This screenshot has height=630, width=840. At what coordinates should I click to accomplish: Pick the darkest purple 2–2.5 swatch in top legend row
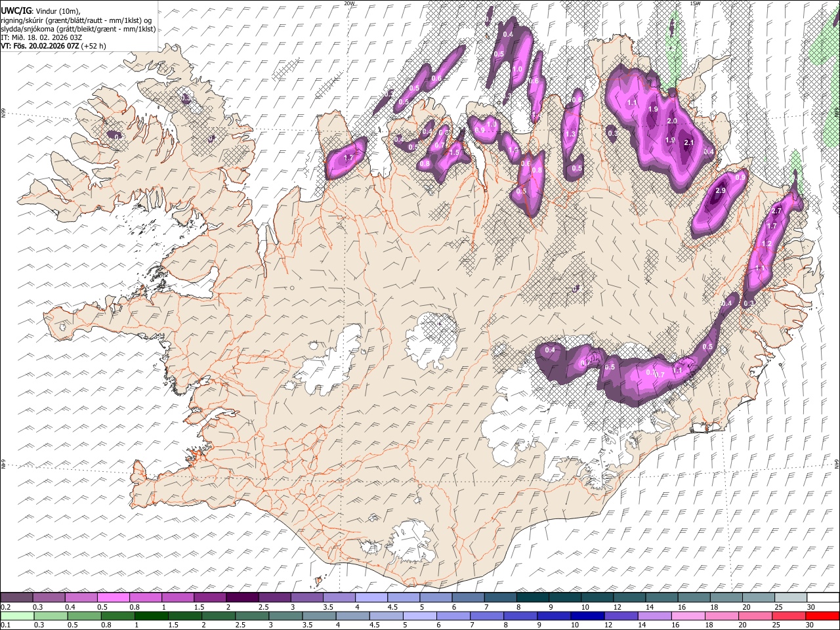[x=242, y=597]
